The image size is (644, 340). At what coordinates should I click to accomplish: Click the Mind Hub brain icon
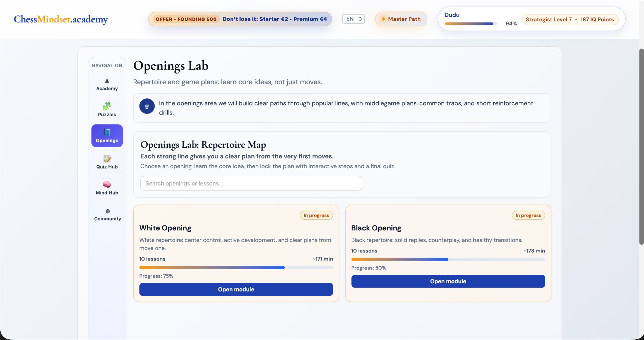coord(107,184)
